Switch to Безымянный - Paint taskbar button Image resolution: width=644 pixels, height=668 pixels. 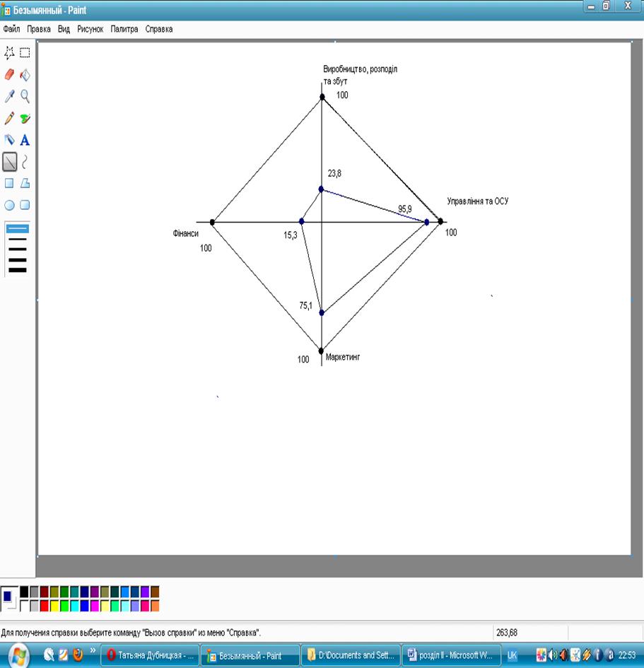250,655
